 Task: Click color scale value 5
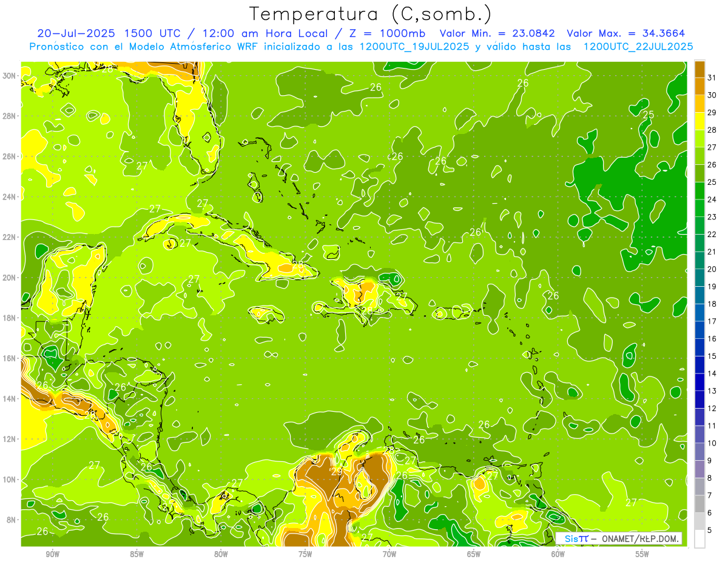point(710,530)
